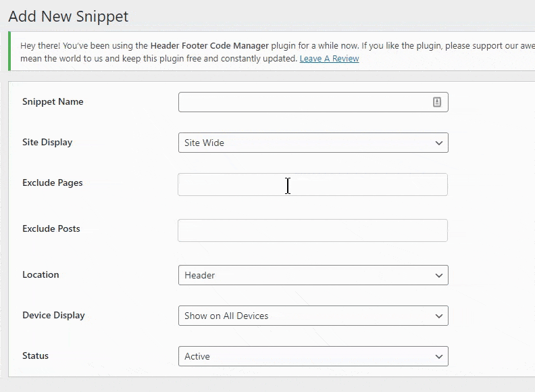Click the Device Display chevron arrow
Image resolution: width=535 pixels, height=392 pixels.
439,316
